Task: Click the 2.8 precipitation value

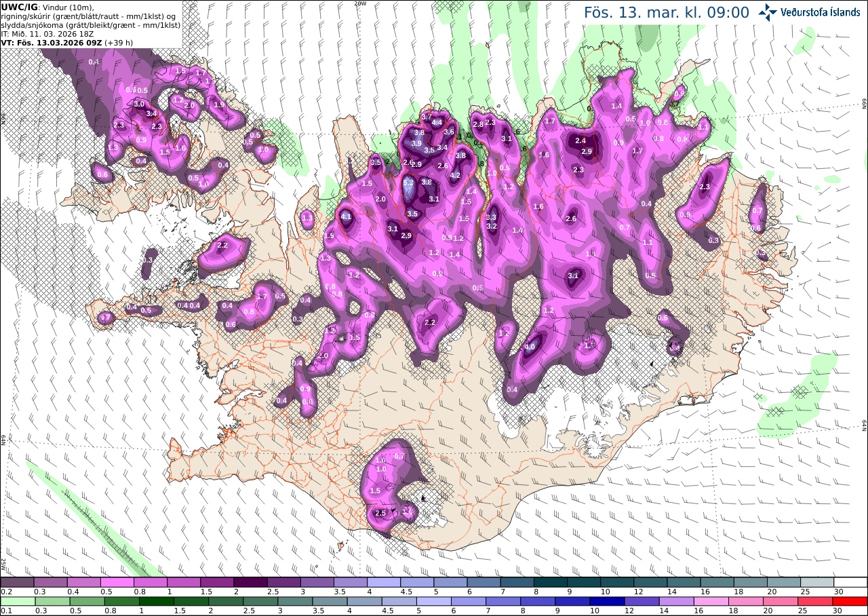Action: point(477,124)
